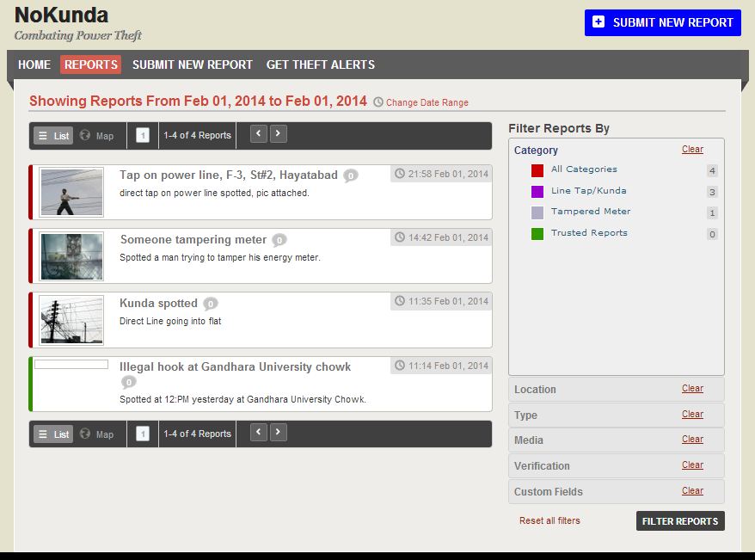Screen dimensions: 755x560
Task: Open the REPORTS menu tab
Action: [x=91, y=65]
